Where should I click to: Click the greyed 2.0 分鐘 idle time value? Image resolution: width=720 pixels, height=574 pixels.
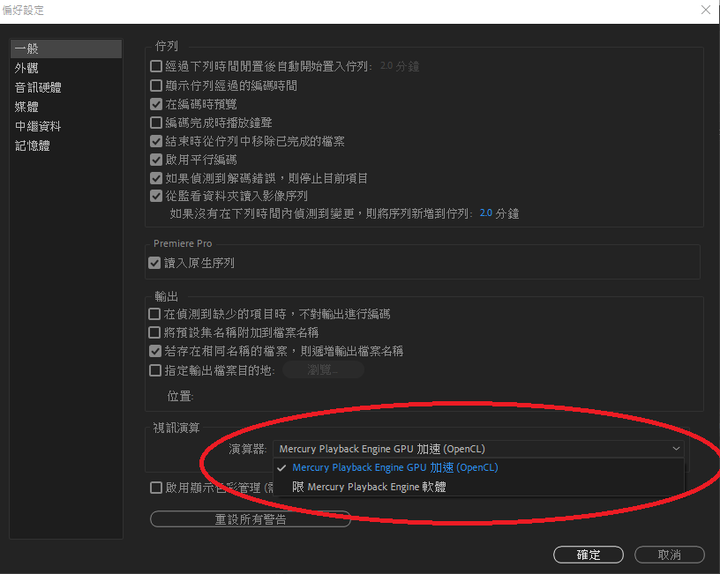[399, 66]
